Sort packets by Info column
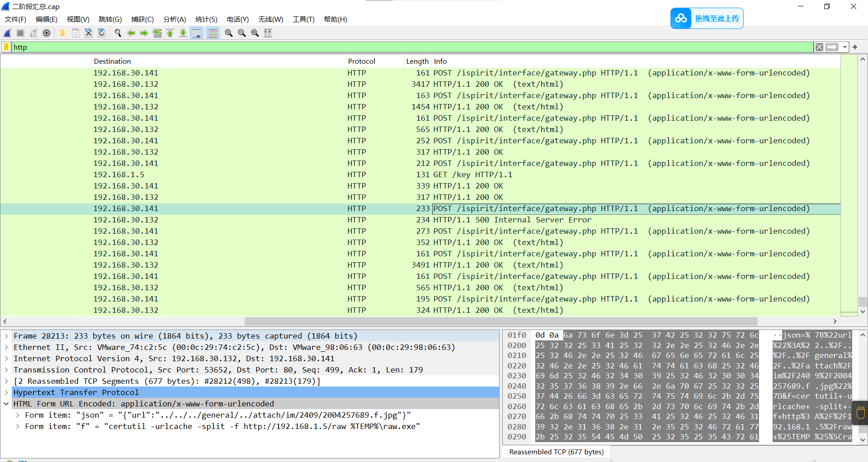Image resolution: width=868 pixels, height=462 pixels. (x=636, y=61)
